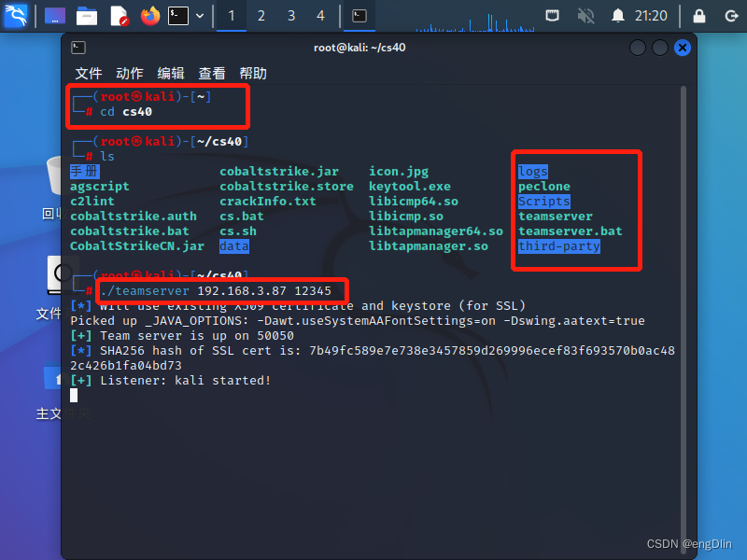747x560 pixels.
Task: Close the terminal with blue X
Action: click(683, 48)
